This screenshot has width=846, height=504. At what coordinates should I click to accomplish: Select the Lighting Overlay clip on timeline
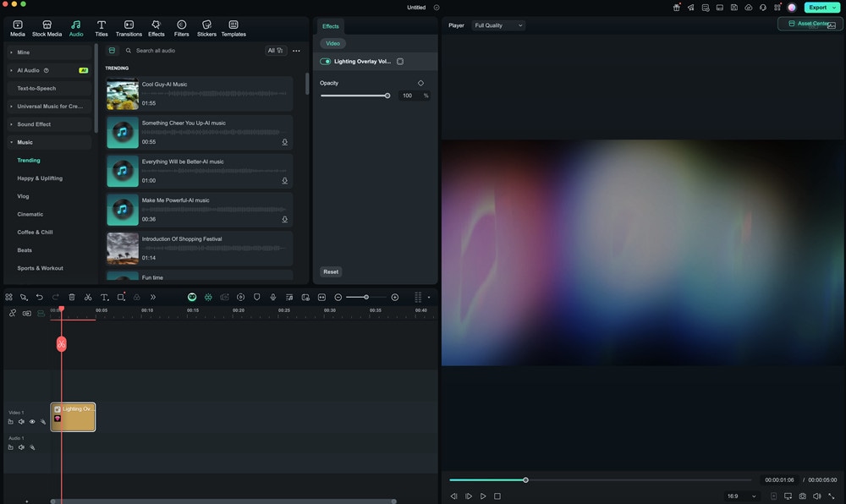coord(73,417)
